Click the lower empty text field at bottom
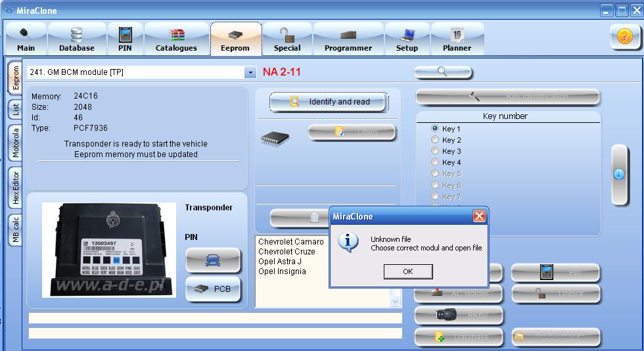644x351 pixels. click(216, 333)
